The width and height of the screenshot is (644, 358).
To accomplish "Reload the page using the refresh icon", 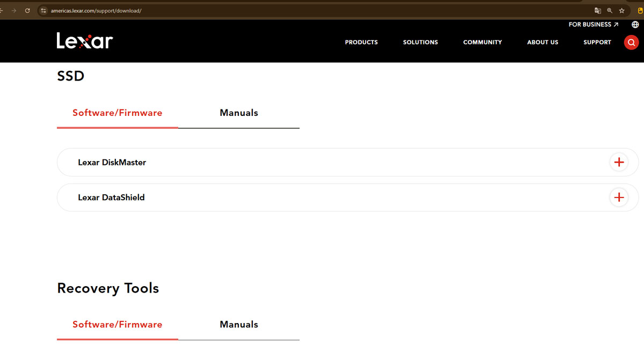I will (27, 11).
